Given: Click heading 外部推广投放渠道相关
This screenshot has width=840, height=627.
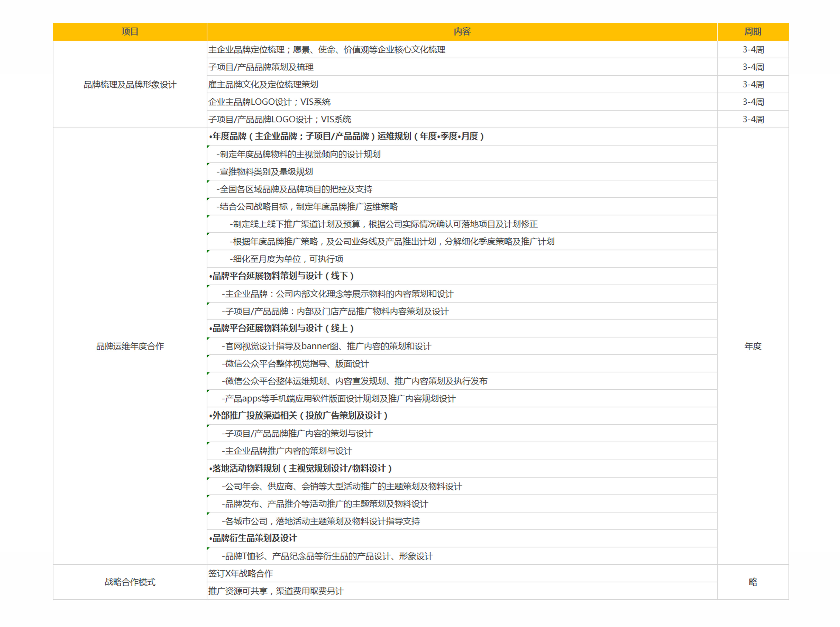Looking at the screenshot, I should [298, 416].
